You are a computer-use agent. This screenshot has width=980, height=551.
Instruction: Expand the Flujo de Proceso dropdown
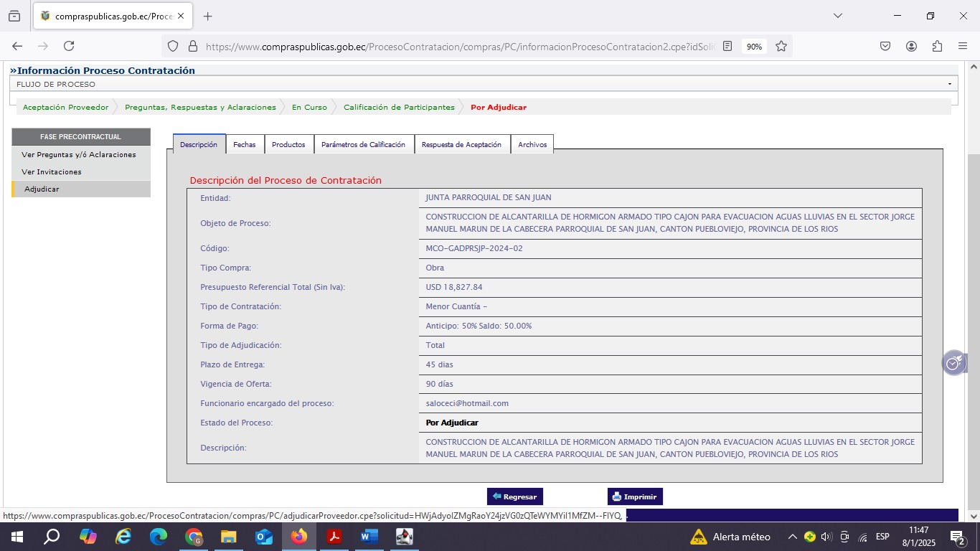click(x=949, y=84)
